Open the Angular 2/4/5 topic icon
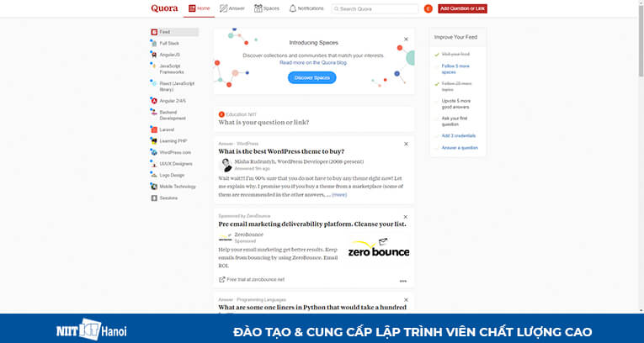The width and height of the screenshot is (644, 343). point(154,101)
